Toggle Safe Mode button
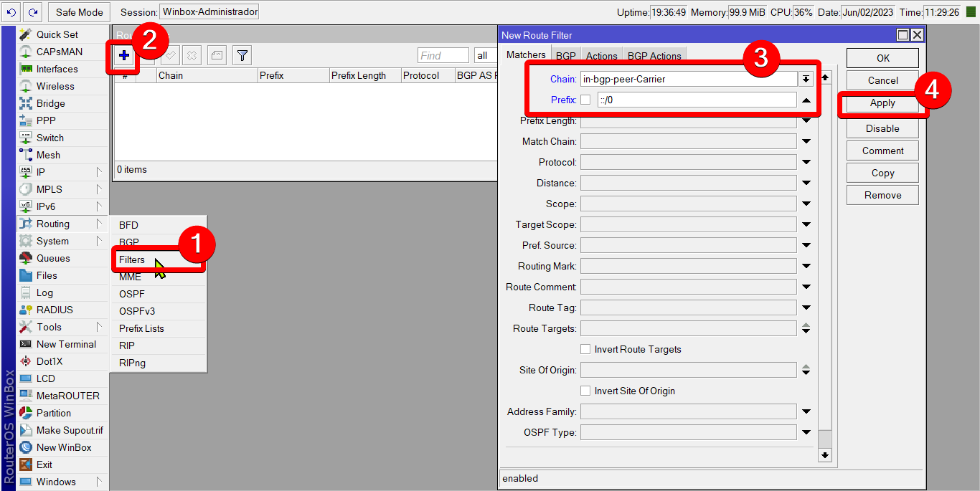Image resolution: width=980 pixels, height=491 pixels. coord(80,12)
